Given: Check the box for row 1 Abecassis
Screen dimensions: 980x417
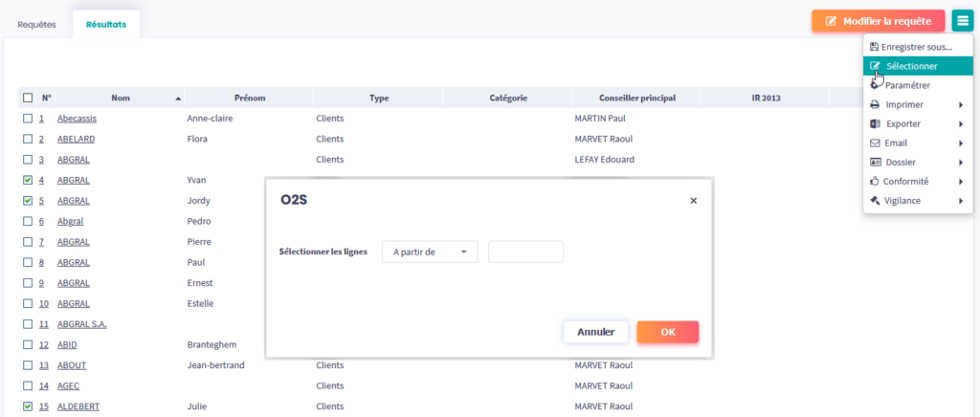Looking at the screenshot, I should coord(28,119).
